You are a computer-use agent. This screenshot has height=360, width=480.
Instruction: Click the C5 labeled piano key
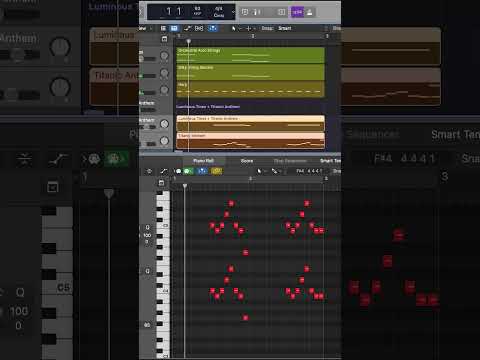point(163,226)
